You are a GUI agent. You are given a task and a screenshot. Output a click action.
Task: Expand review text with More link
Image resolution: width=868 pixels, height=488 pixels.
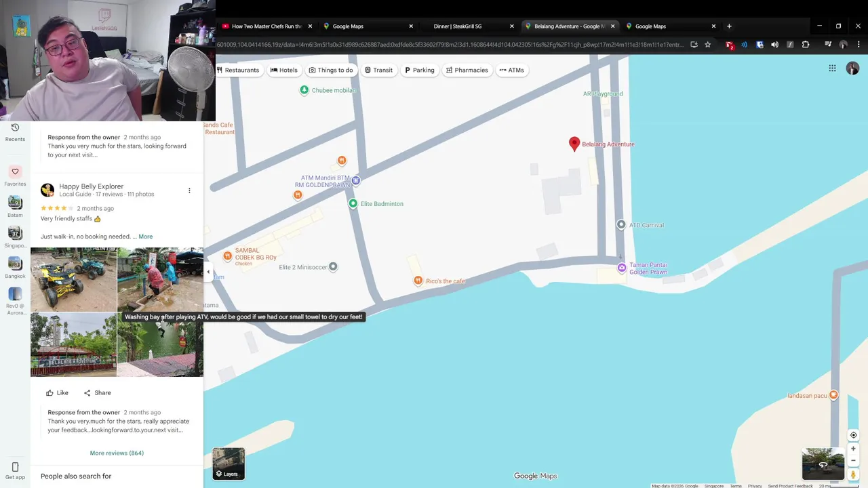coord(146,237)
